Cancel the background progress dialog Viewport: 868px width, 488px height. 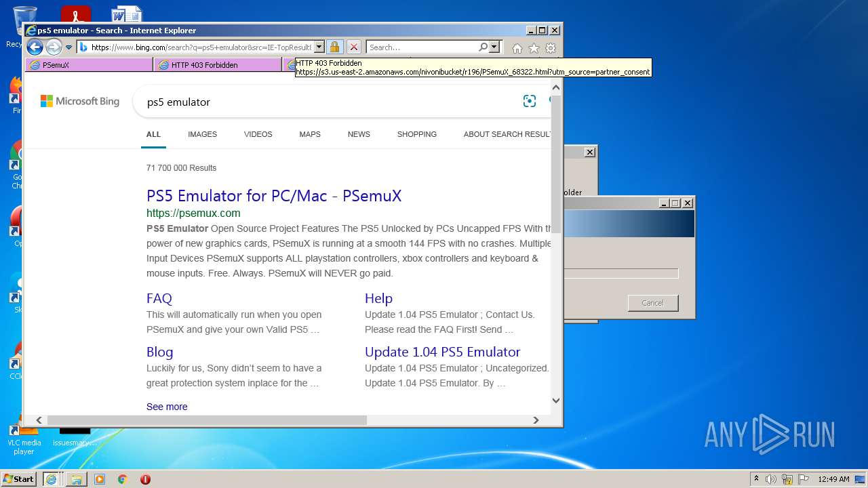pos(653,303)
